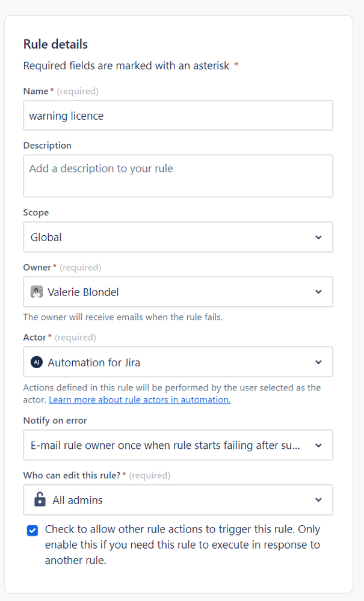The image size is (364, 601).
Task: Click the open padlock icon
Action: (x=40, y=500)
